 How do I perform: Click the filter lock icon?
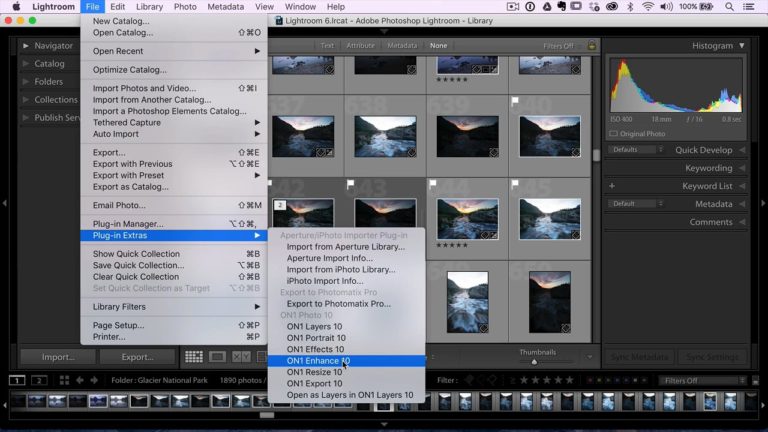pos(592,46)
